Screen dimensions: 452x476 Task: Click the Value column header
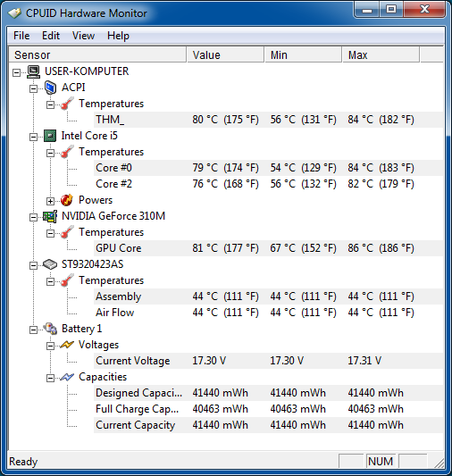click(x=225, y=55)
